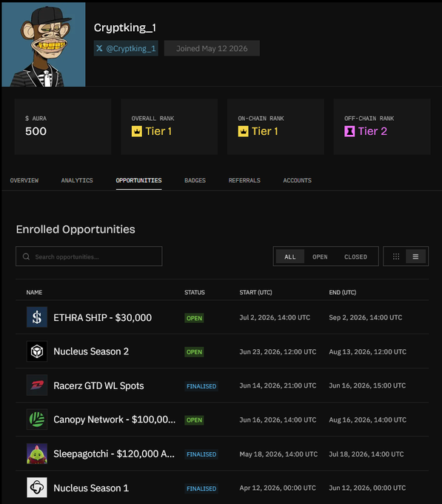Click start date Jun 14, 2026, 21:00 UTC
The width and height of the screenshot is (442, 504).
278,385
